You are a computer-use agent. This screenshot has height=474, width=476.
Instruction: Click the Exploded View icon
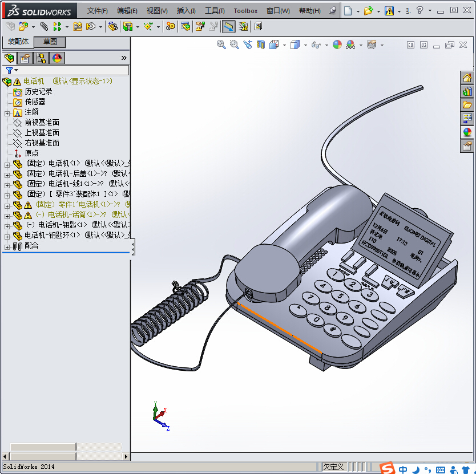[200, 26]
